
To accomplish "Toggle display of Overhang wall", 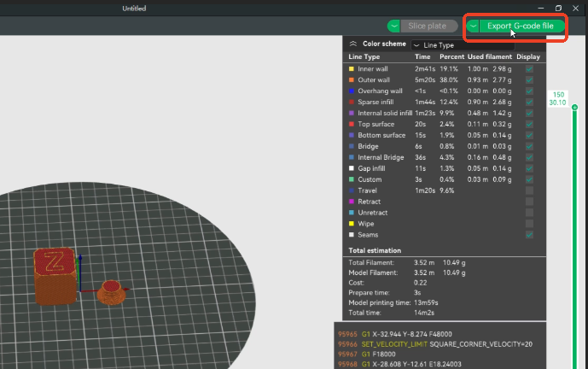I will click(x=529, y=91).
